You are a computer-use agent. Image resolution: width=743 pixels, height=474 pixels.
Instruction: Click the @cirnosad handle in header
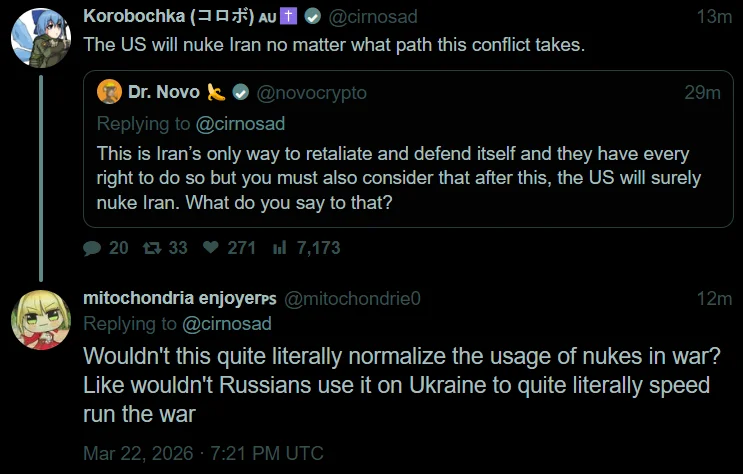tap(373, 17)
